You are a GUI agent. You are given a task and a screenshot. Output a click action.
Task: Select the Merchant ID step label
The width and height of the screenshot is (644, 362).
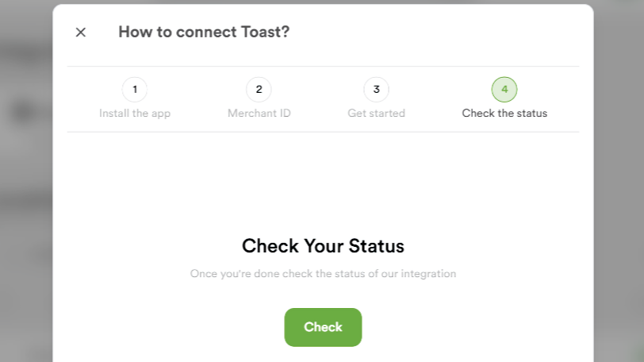point(259,114)
